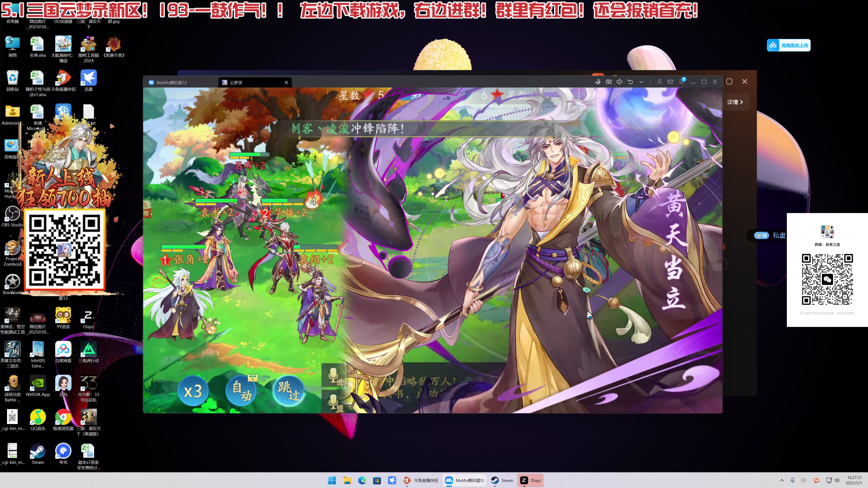This screenshot has width=868, height=488.
Task: Click the 盟 alliance voice microphone button
Action: (335, 401)
